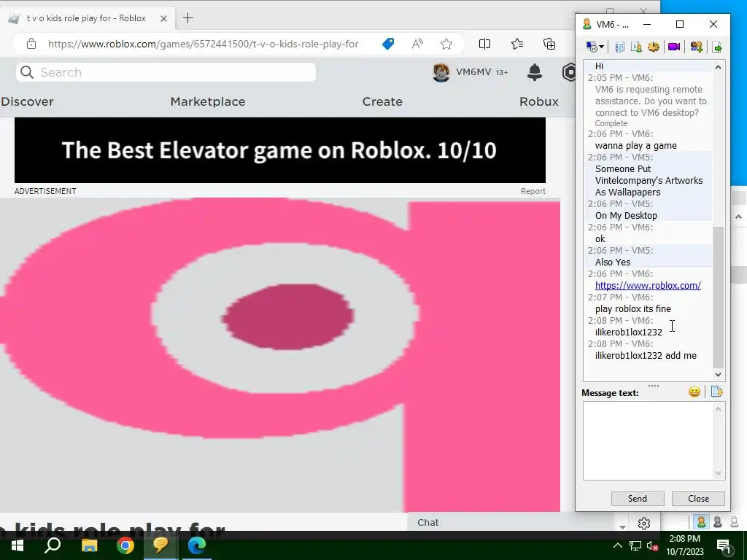
Task: Open messenger chat bubble taskbar icon
Action: click(161, 545)
